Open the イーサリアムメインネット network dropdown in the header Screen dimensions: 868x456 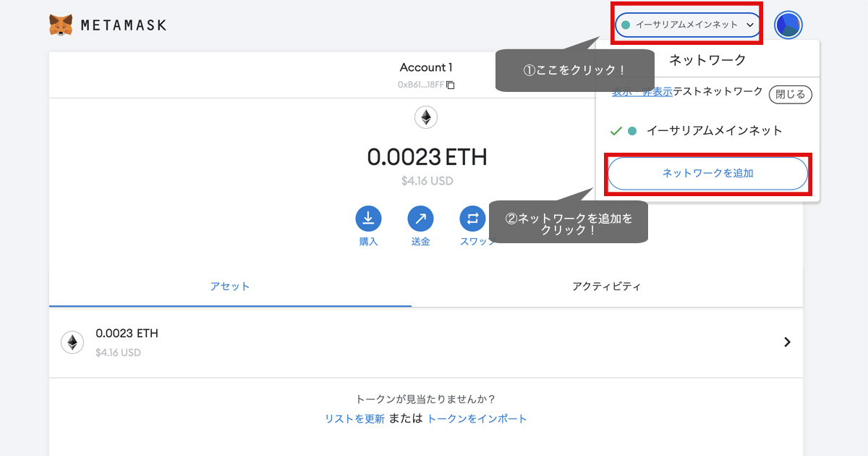coord(688,25)
